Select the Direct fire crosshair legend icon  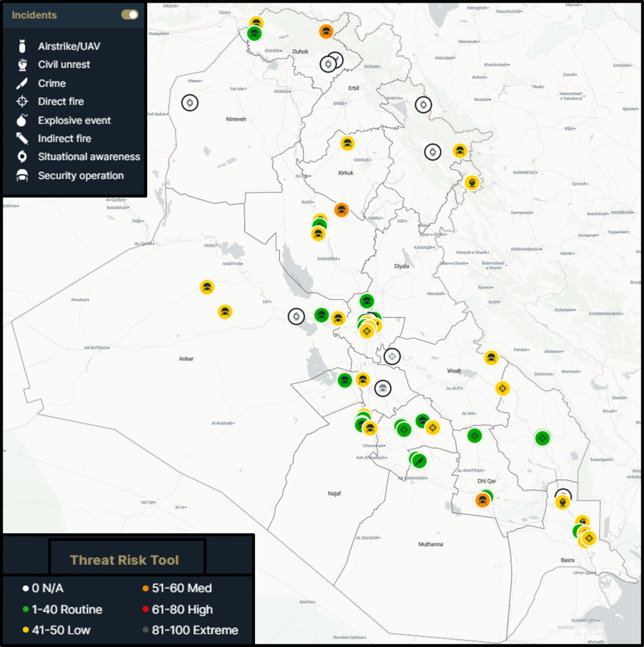[23, 101]
